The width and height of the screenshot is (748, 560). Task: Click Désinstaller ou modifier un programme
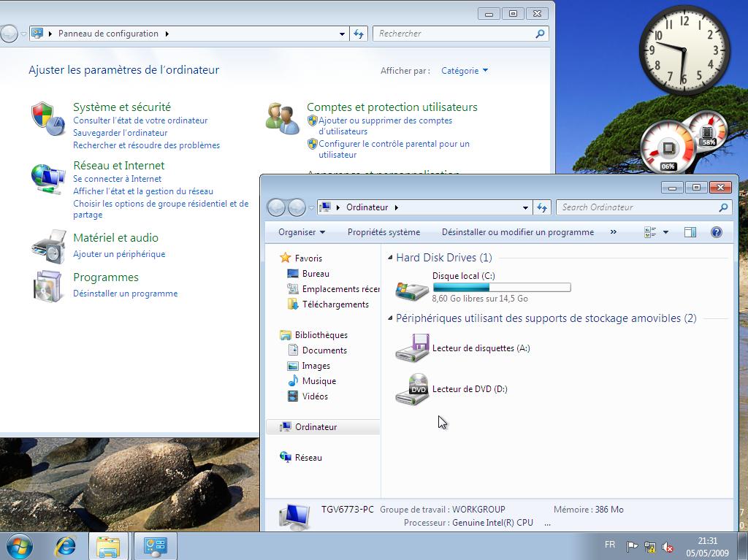[x=518, y=232]
